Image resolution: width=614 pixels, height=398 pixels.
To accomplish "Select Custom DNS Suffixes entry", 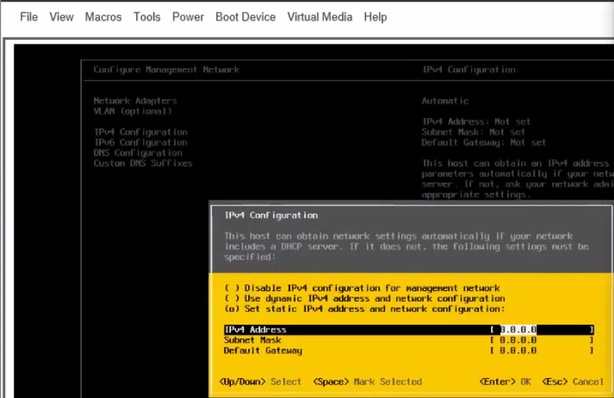I will tap(143, 163).
